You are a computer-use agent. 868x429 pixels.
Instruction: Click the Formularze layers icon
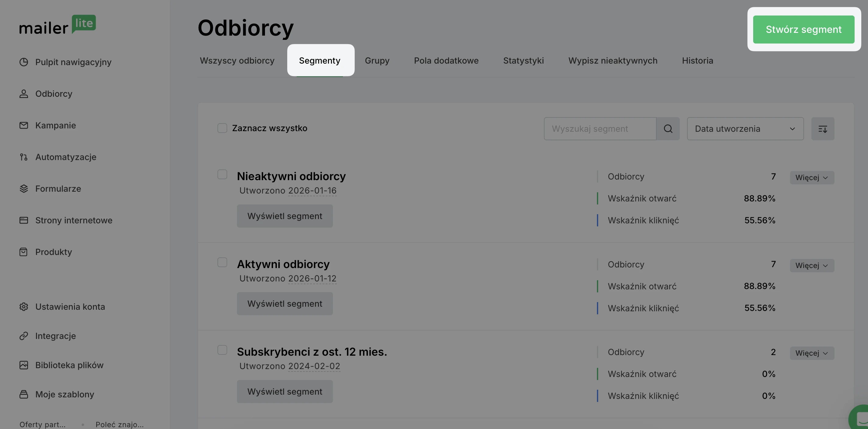tap(23, 189)
